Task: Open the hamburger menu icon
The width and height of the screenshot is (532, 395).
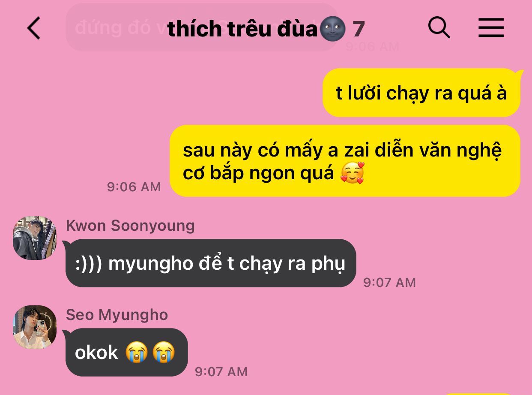Action: (491, 28)
